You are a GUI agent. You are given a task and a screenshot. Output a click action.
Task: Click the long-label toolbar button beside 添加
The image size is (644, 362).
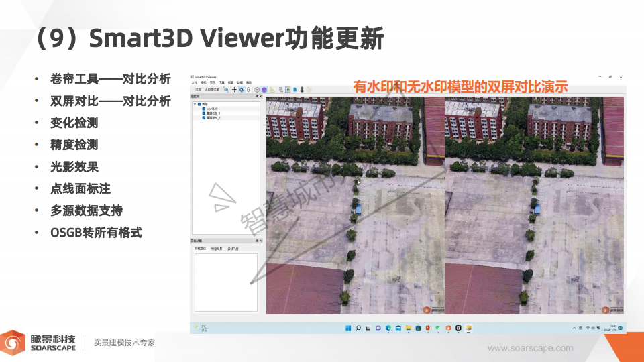tap(212, 89)
